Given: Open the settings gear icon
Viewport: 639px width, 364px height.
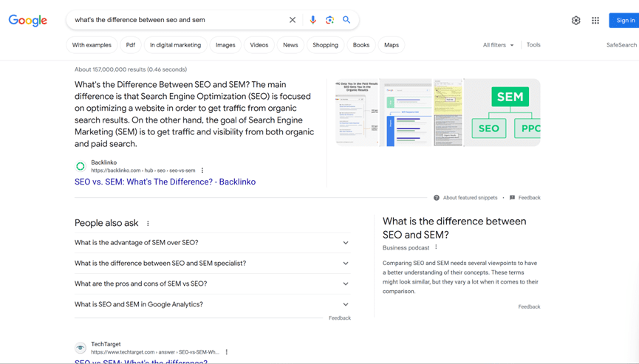Looking at the screenshot, I should coord(576,21).
